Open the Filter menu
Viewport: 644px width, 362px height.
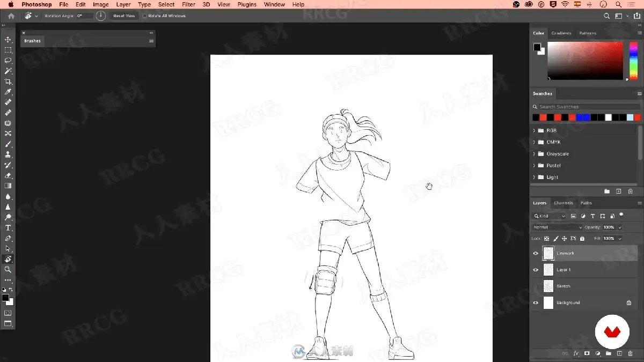(x=188, y=4)
